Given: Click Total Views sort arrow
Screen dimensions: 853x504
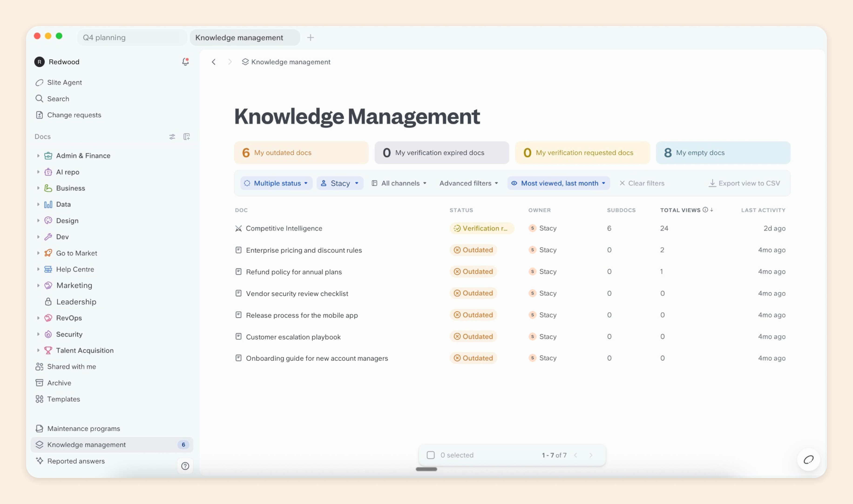Looking at the screenshot, I should point(712,210).
